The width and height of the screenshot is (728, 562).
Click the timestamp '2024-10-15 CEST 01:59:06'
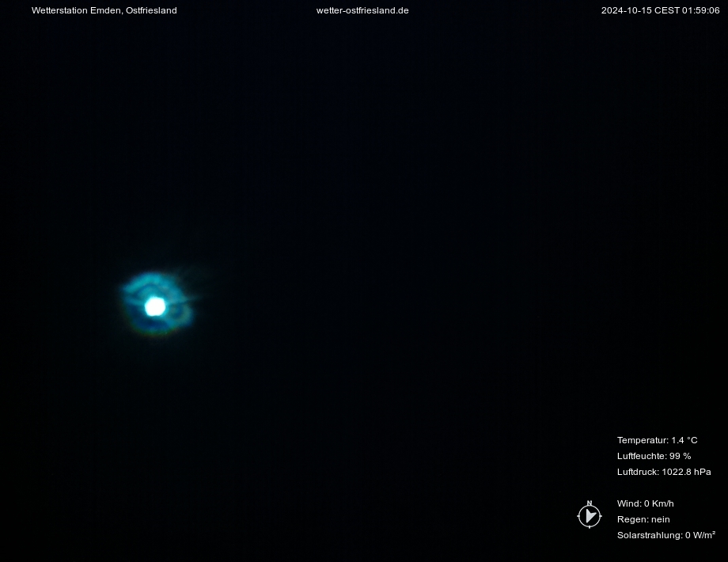[660, 10]
